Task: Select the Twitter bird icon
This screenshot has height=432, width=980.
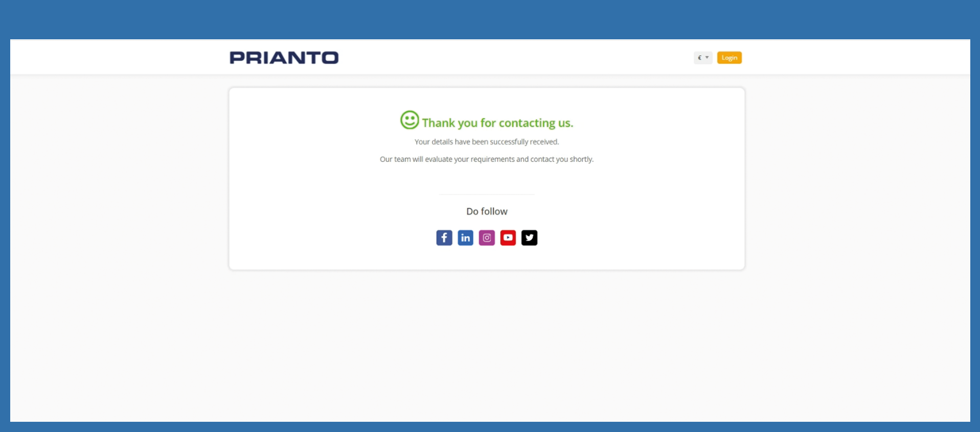Action: point(529,237)
